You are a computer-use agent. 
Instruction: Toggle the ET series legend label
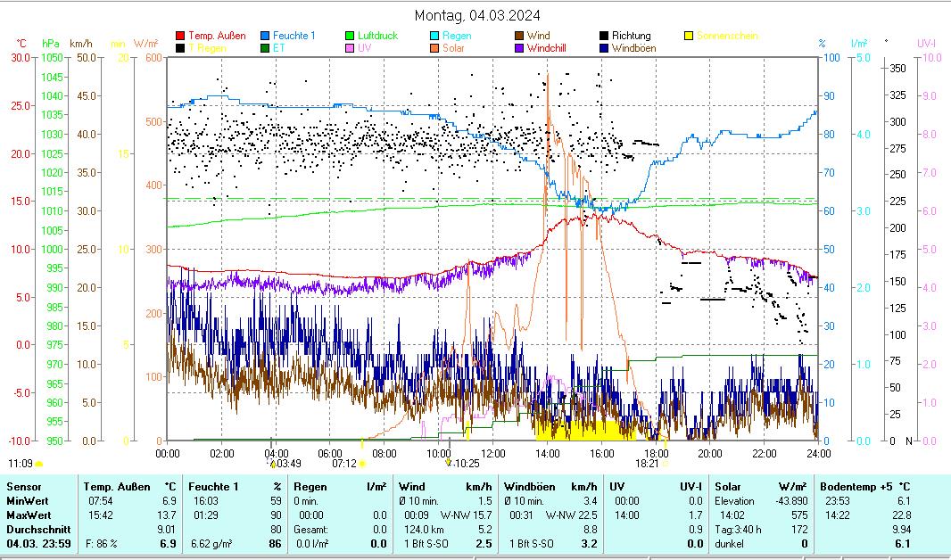pyautogui.click(x=279, y=49)
